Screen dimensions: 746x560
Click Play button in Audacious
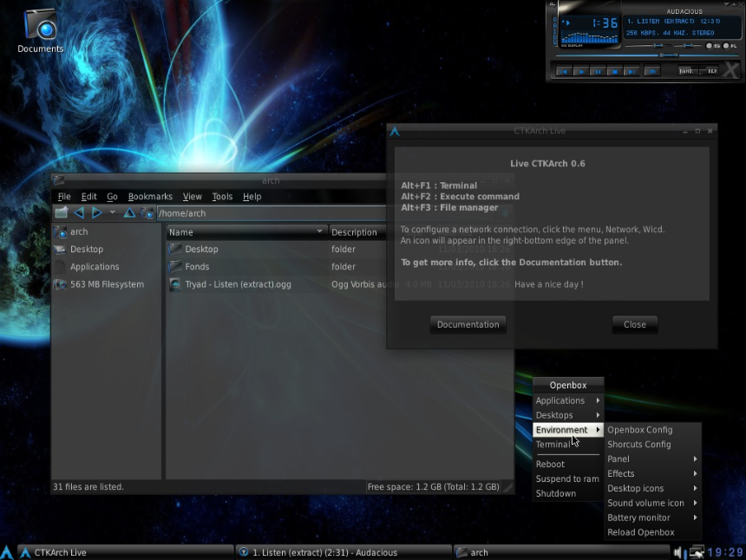(x=581, y=71)
